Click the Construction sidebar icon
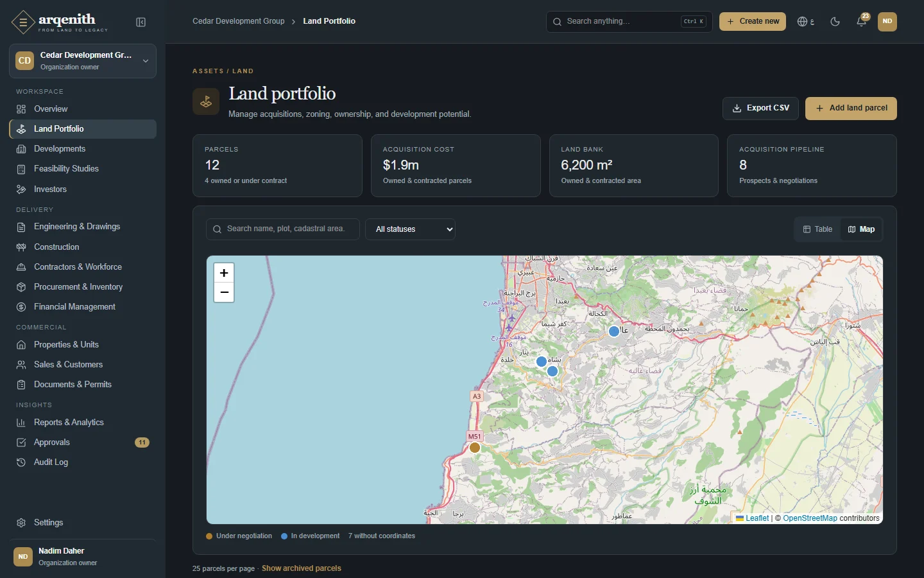 [21, 247]
